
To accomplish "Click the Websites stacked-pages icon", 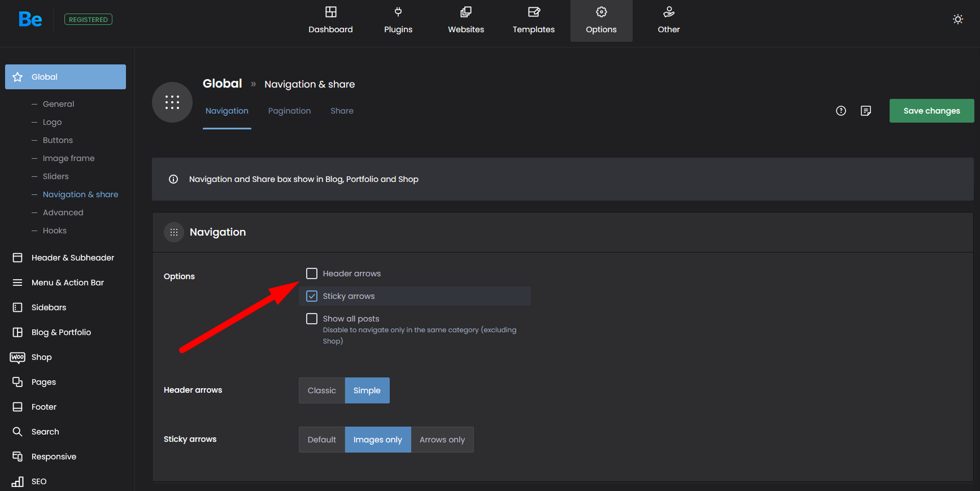I will tap(466, 12).
